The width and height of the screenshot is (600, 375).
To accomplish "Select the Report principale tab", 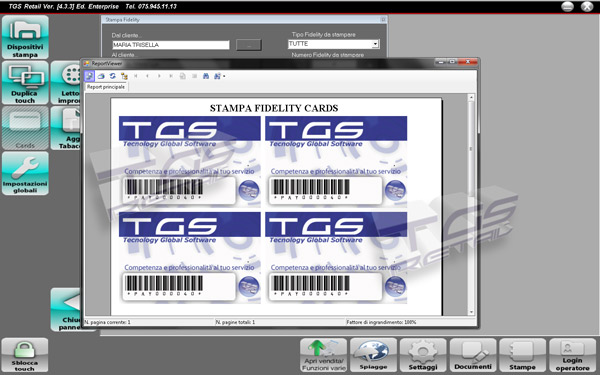I will coord(106,87).
